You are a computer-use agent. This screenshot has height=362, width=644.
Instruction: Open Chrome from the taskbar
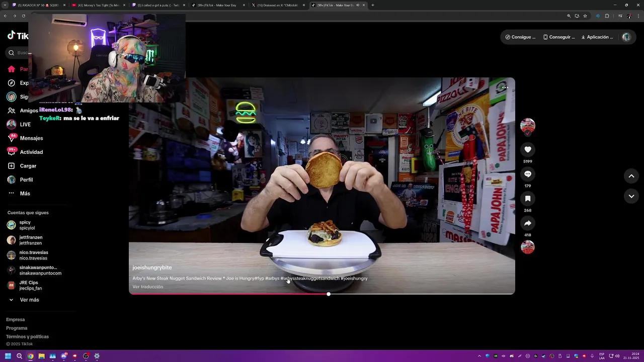[x=31, y=356]
